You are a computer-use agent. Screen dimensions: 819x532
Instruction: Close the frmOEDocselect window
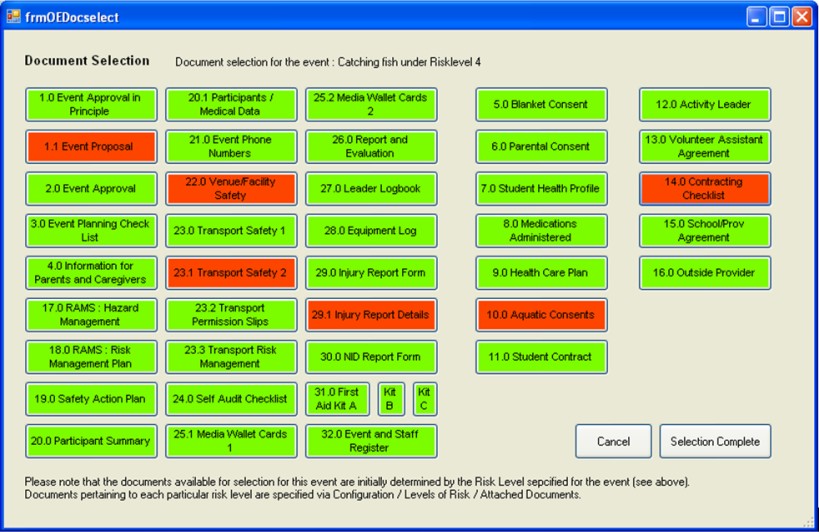coord(802,17)
